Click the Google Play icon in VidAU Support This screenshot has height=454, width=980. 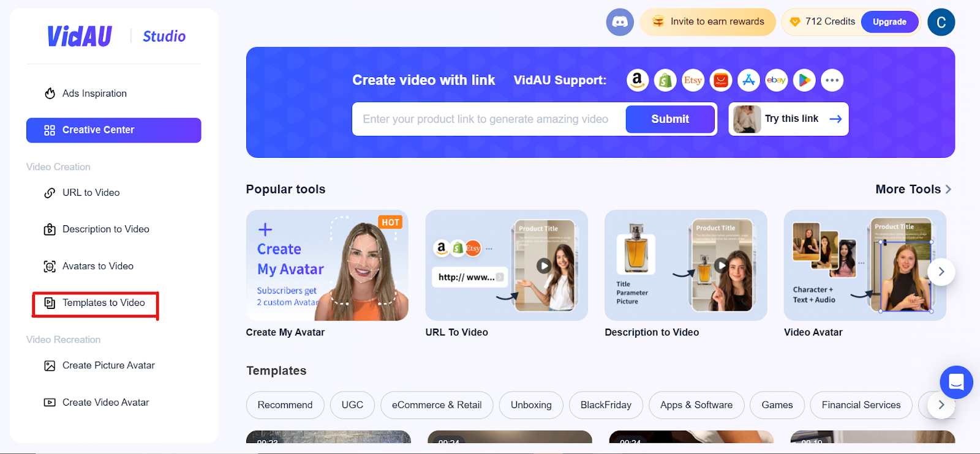[x=804, y=80]
